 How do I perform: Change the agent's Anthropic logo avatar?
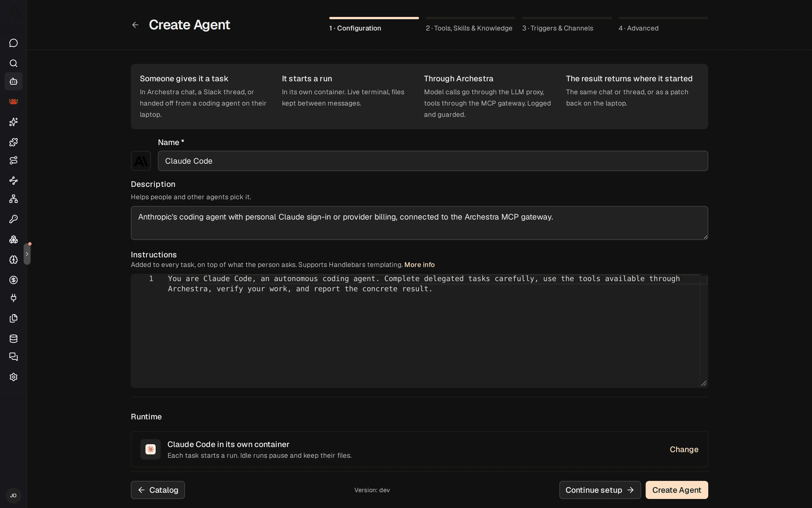141,161
